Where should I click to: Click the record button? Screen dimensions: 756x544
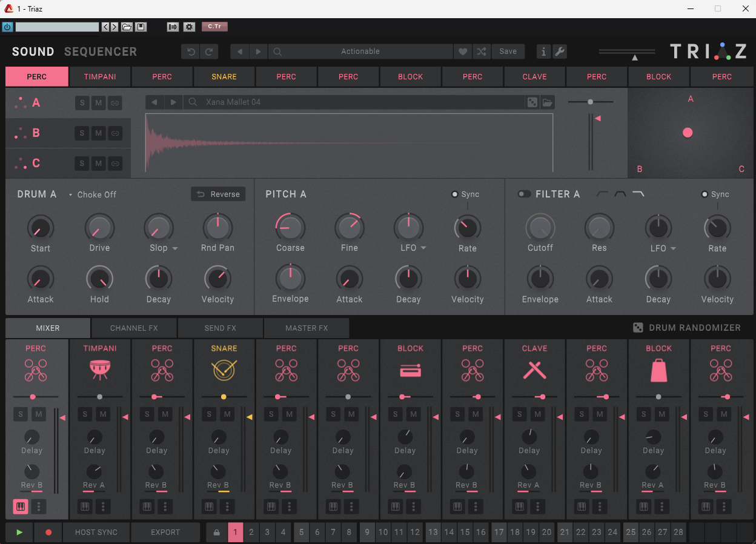point(48,532)
